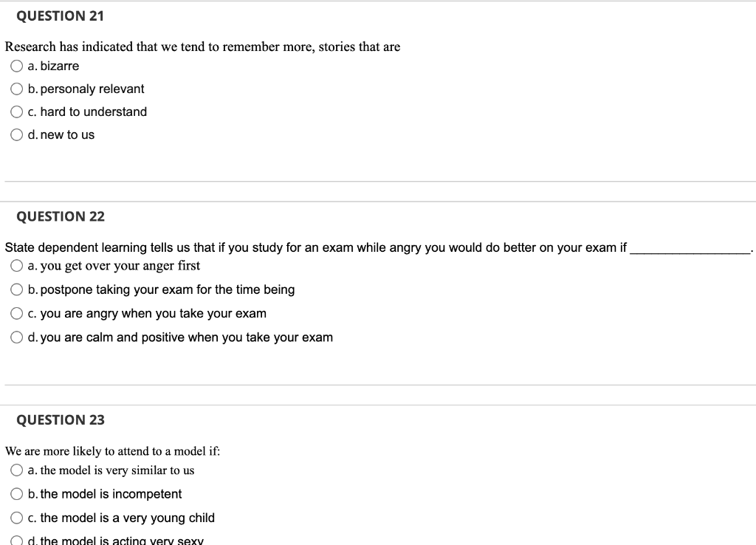Click the QUESTION 22 heading
756x545 pixels.
pos(61,216)
